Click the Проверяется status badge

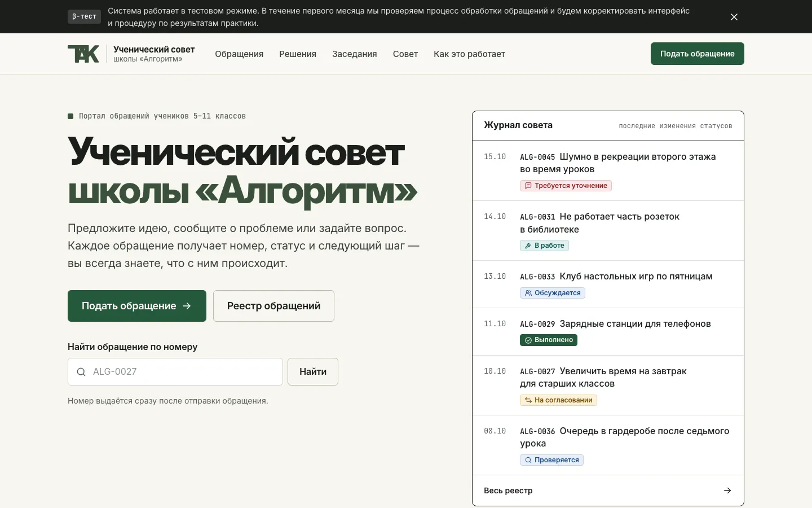point(551,460)
